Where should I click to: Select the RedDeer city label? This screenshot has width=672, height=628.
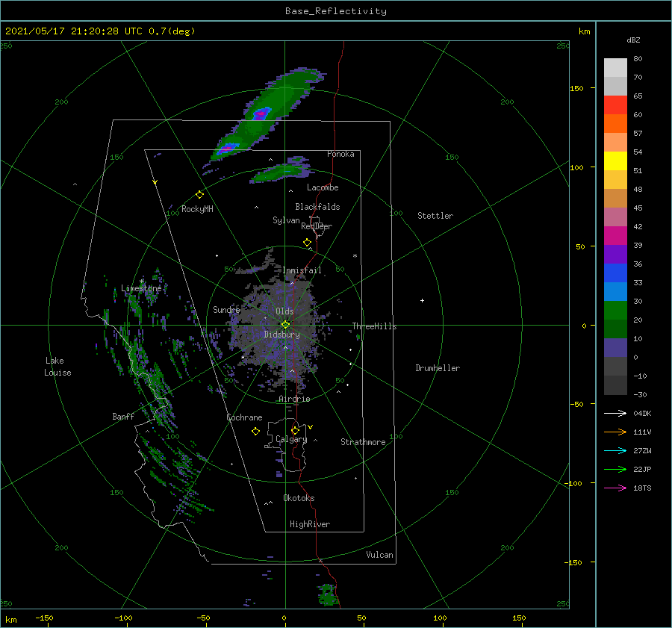(317, 226)
